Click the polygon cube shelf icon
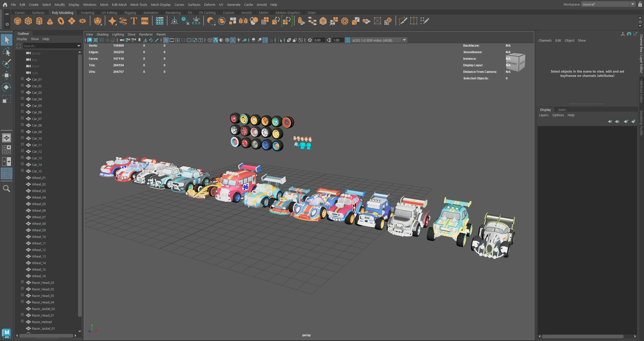This screenshot has width=644, height=341. [28, 21]
